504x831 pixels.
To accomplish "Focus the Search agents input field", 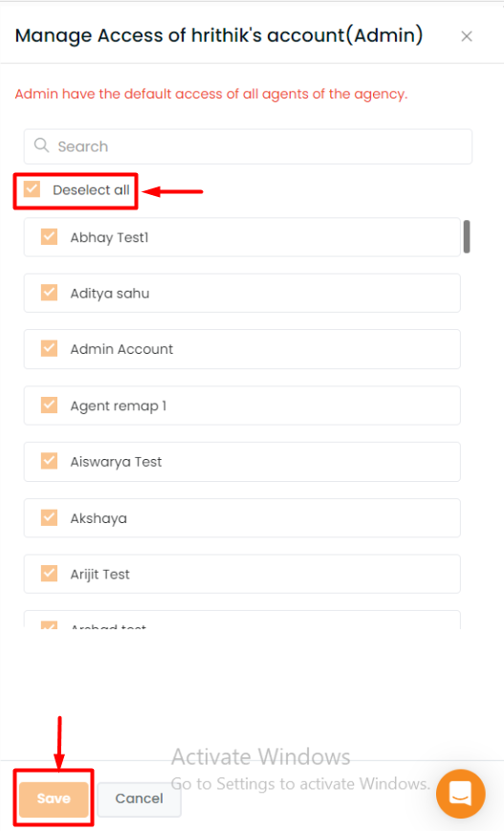I will click(248, 146).
